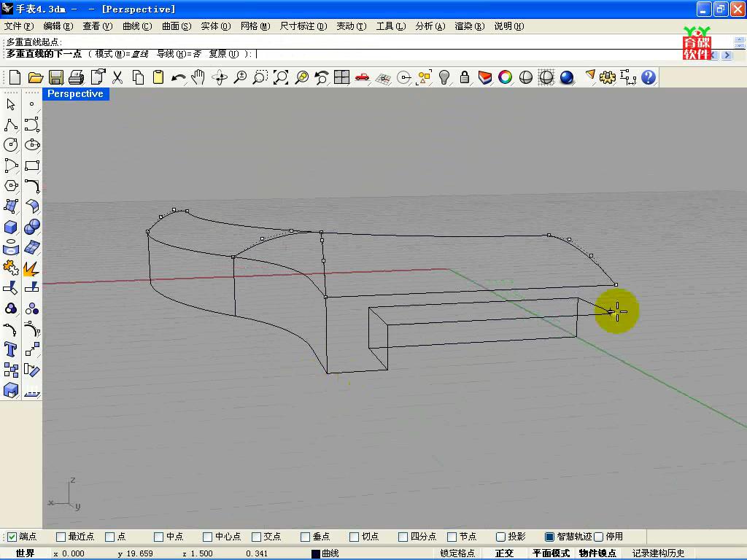The height and width of the screenshot is (560, 747).
Task: Open the 曲线(C) menu
Action: (137, 26)
